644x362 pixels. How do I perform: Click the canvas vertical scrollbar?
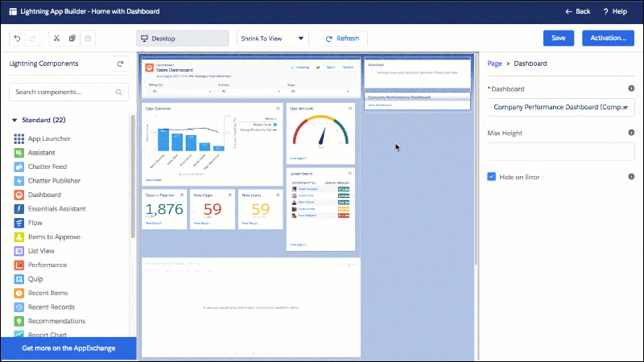(x=476, y=160)
